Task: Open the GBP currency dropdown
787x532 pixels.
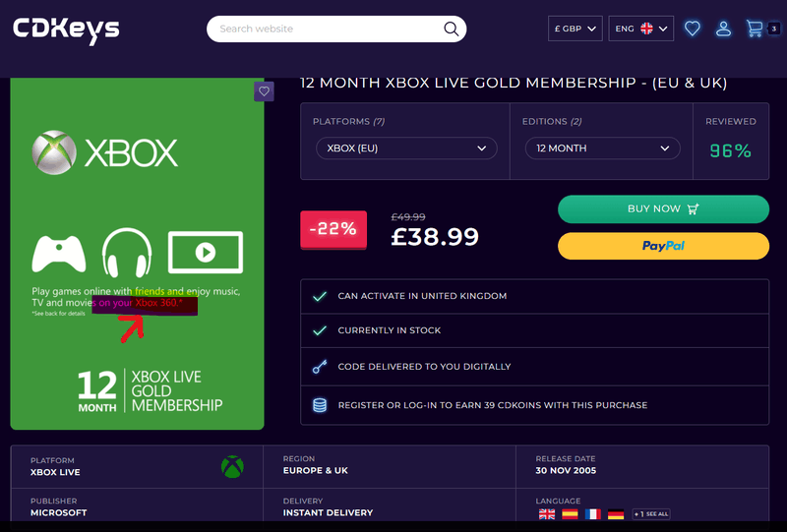Action: coord(575,29)
